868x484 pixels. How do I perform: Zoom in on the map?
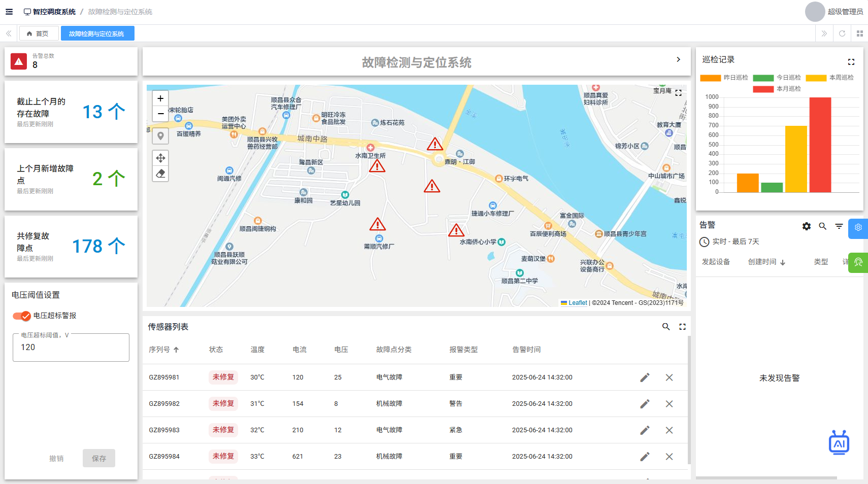pos(160,98)
